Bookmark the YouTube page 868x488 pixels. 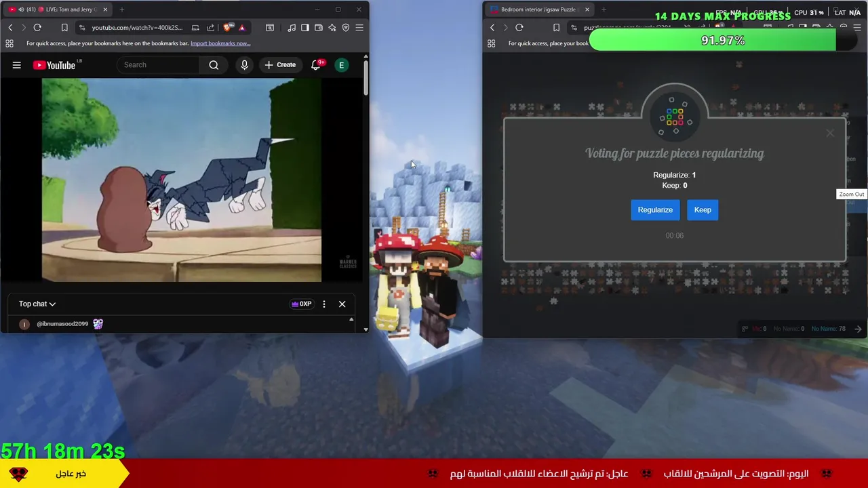[x=64, y=27]
